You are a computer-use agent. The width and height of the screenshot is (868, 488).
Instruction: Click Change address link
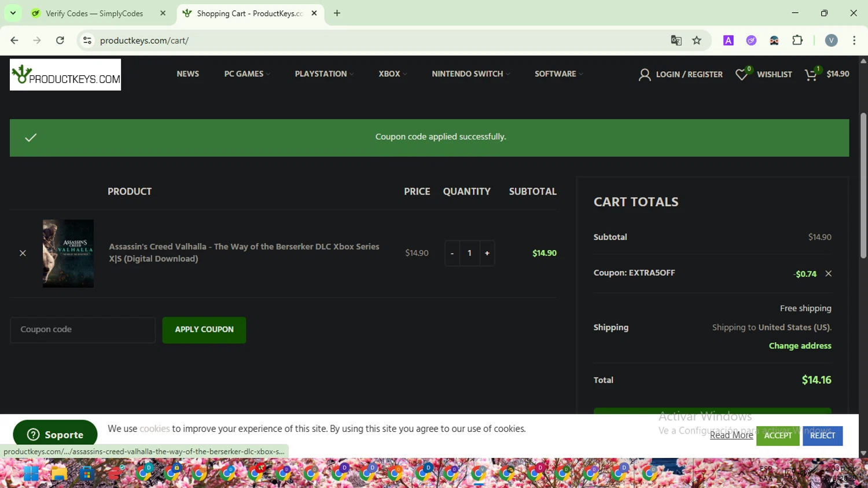pyautogui.click(x=800, y=346)
